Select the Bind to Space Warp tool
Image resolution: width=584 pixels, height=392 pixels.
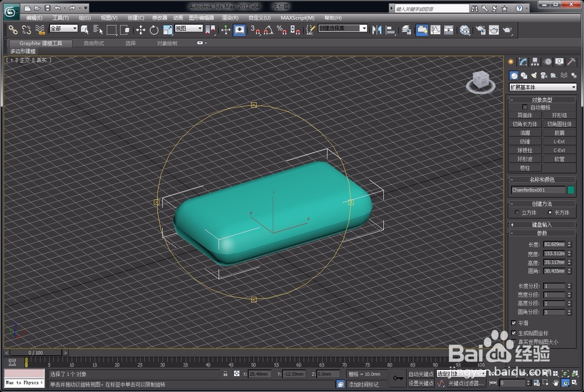[40, 30]
